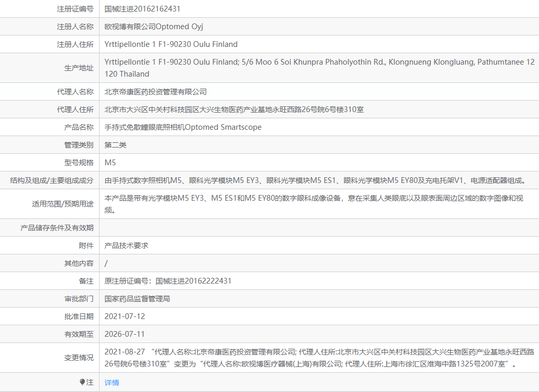Click the 管理类别 label
The width and height of the screenshot is (539, 392).
(x=79, y=145)
